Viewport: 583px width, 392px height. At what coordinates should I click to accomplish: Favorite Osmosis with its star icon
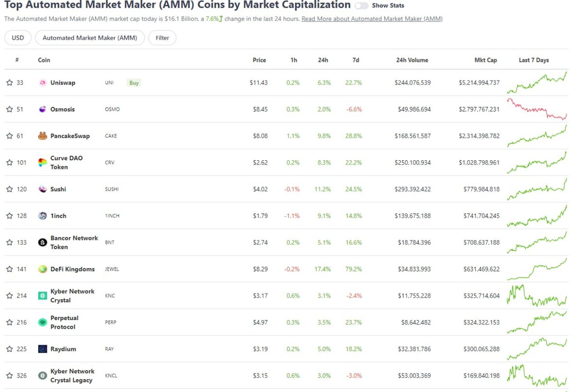coord(9,109)
